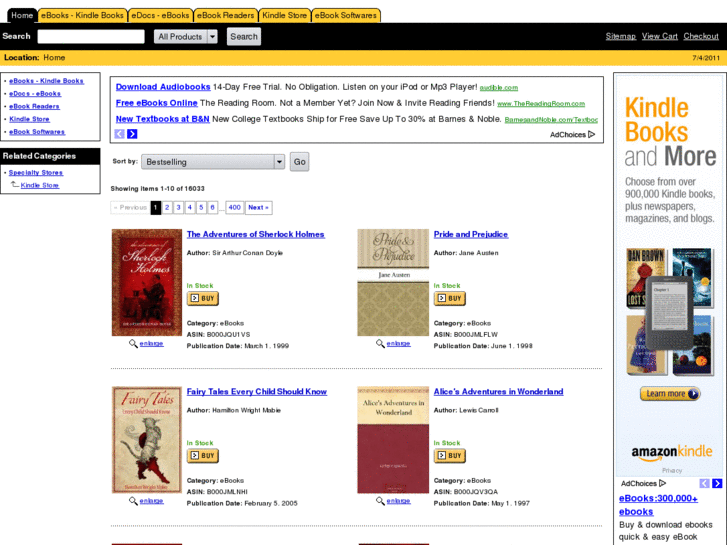Open the eDocs - eBooks tab
Viewport: 727px width, 545px height.
160,15
